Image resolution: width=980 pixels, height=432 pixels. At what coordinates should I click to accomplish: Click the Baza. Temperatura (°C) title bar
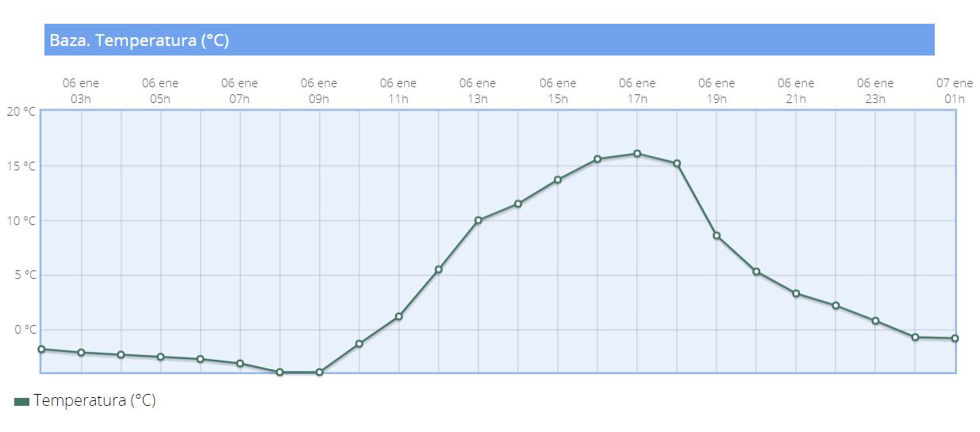coord(489,40)
